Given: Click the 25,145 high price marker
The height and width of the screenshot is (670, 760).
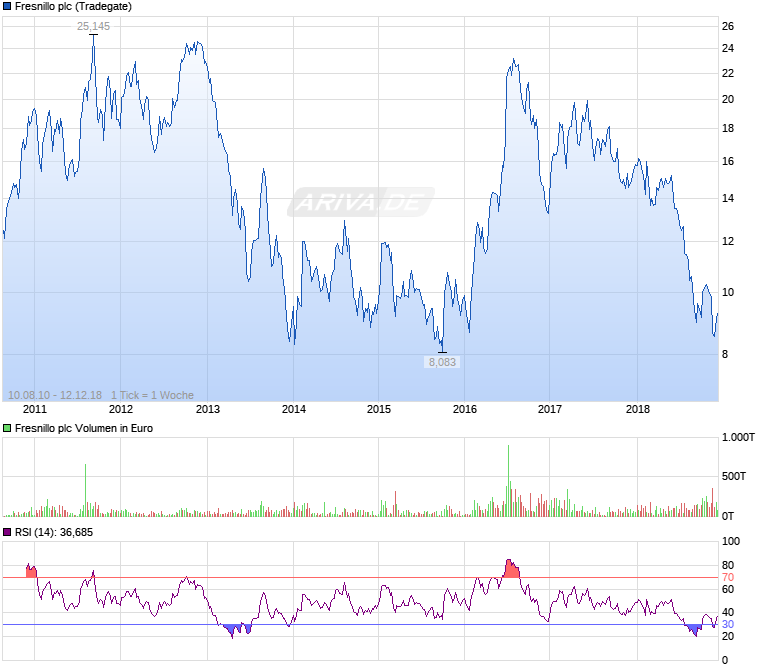Looking at the screenshot, I should pos(94,26).
